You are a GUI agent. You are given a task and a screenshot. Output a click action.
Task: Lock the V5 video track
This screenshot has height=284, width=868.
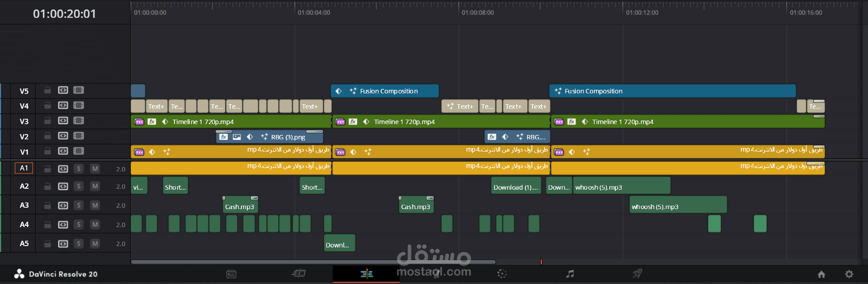[x=47, y=90]
